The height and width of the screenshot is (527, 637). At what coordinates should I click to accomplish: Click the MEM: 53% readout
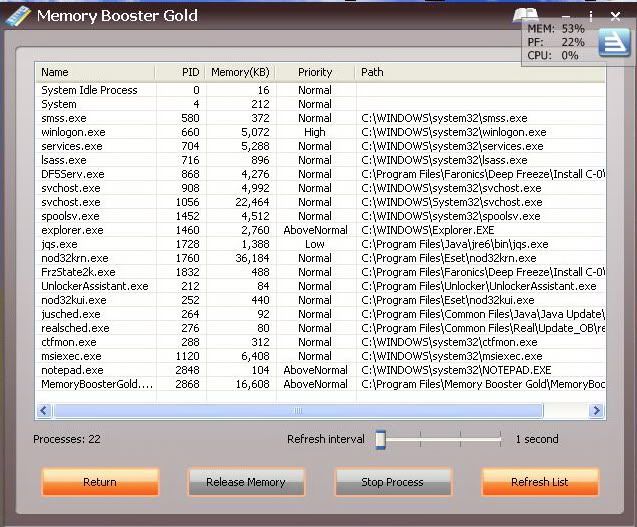pyautogui.click(x=556, y=29)
